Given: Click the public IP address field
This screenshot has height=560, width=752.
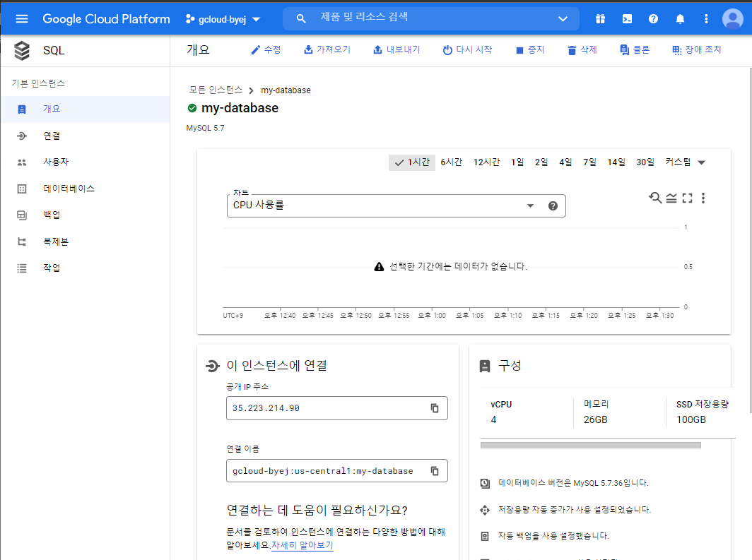Looking at the screenshot, I should (336, 408).
